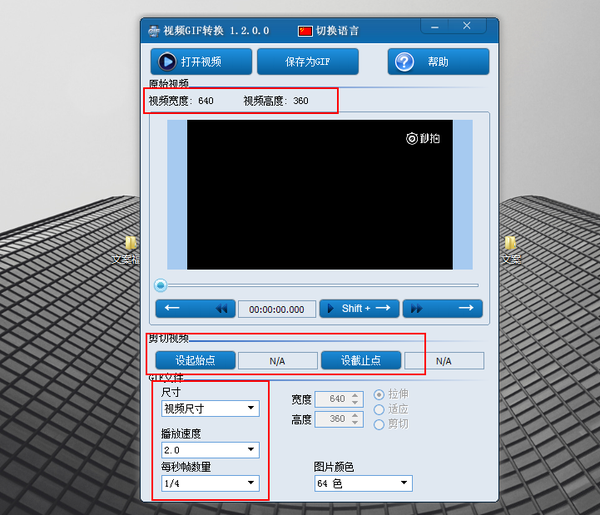Click the right desktop folder icon
The width and height of the screenshot is (600, 515).
(x=510, y=243)
